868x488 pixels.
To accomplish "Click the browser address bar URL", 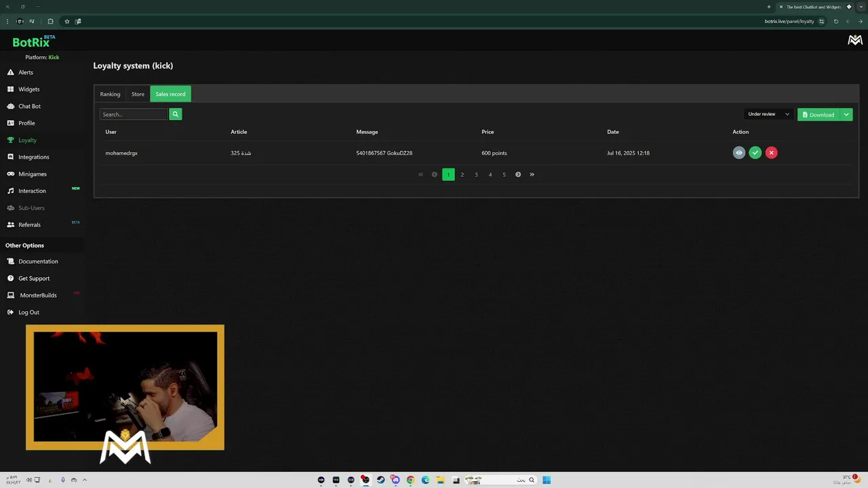I will click(789, 22).
